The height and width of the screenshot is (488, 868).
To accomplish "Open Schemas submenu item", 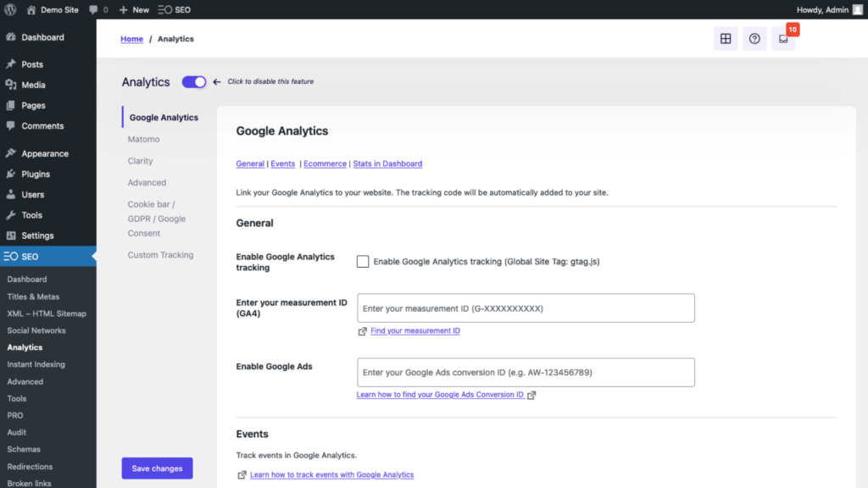I will click(x=24, y=449).
